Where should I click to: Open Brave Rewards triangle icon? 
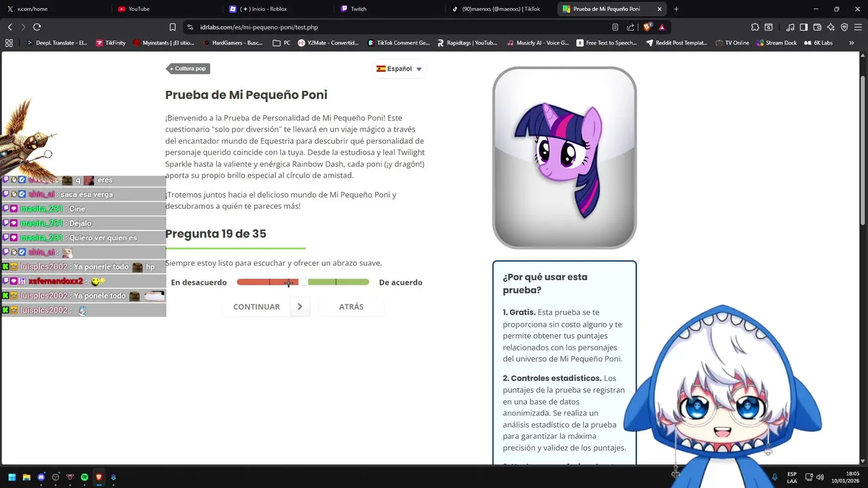662,27
